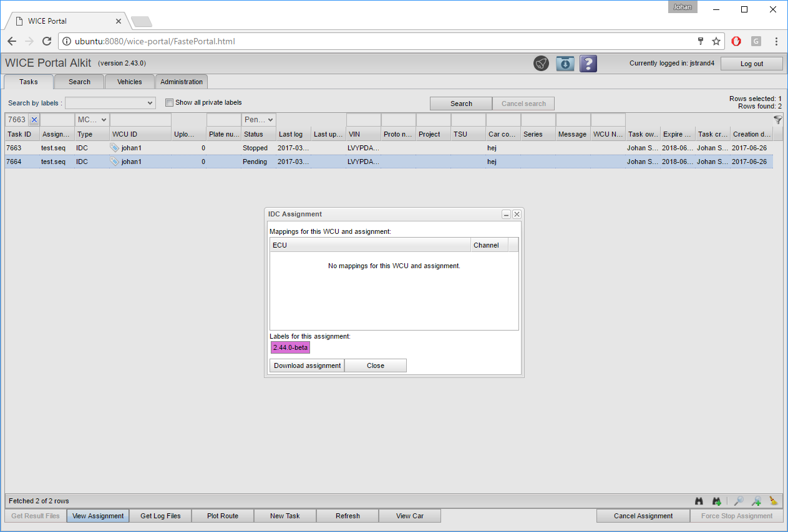Expand the Search by labels dropdown
This screenshot has height=532, width=788.
[110, 103]
